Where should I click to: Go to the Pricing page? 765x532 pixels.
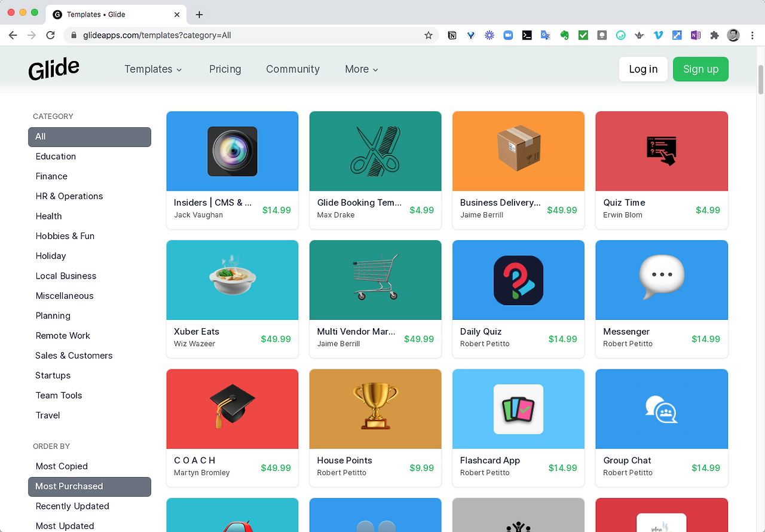point(225,69)
